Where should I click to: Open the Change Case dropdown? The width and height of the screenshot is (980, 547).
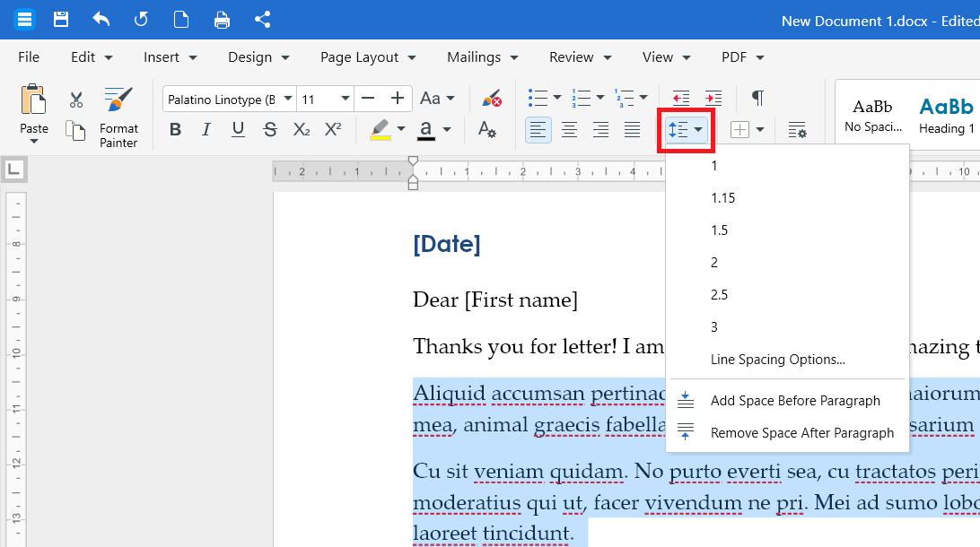coord(437,99)
